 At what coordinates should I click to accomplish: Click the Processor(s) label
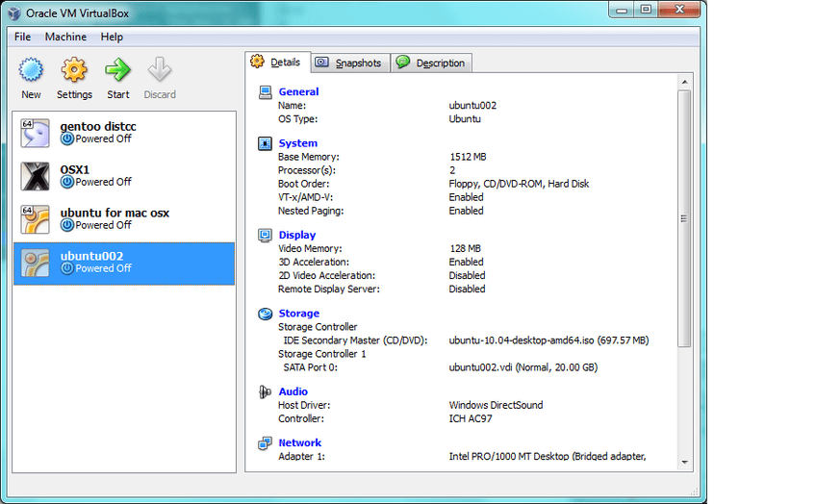(x=307, y=170)
